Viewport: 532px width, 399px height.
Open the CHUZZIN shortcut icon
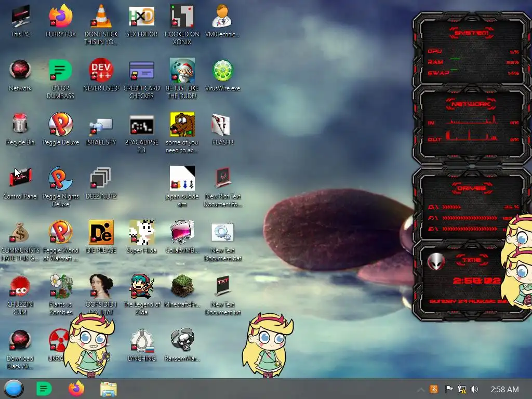[20, 296]
